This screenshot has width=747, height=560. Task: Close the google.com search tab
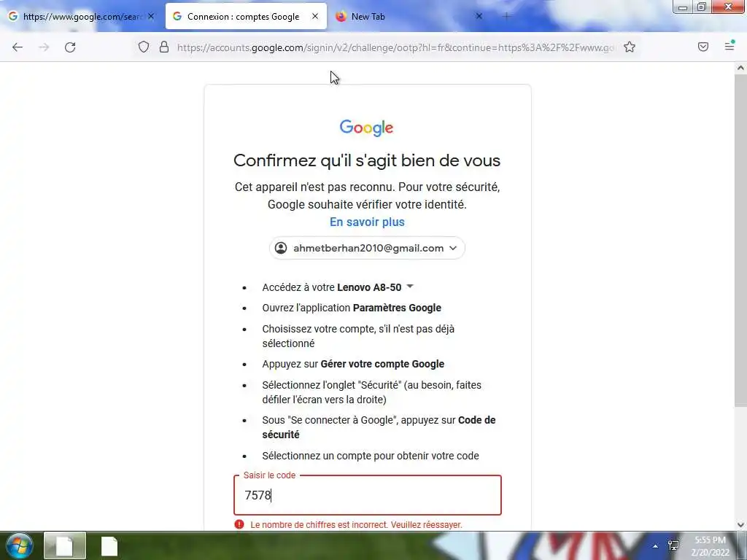coord(151,16)
